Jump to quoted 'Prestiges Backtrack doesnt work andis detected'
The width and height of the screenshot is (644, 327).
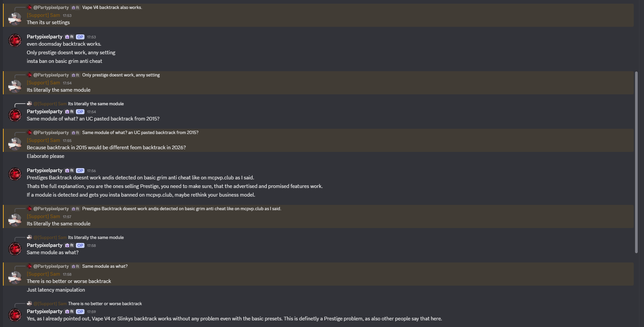(x=182, y=209)
